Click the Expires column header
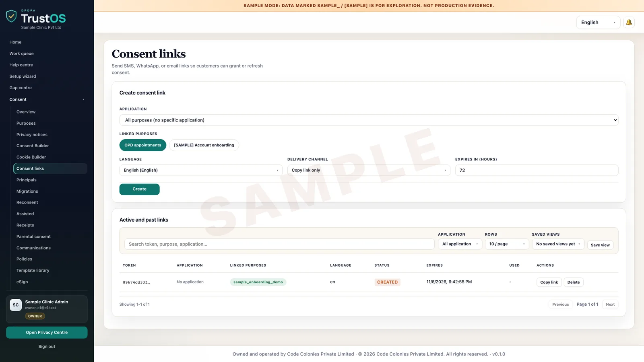Image resolution: width=644 pixels, height=362 pixels. click(435, 265)
